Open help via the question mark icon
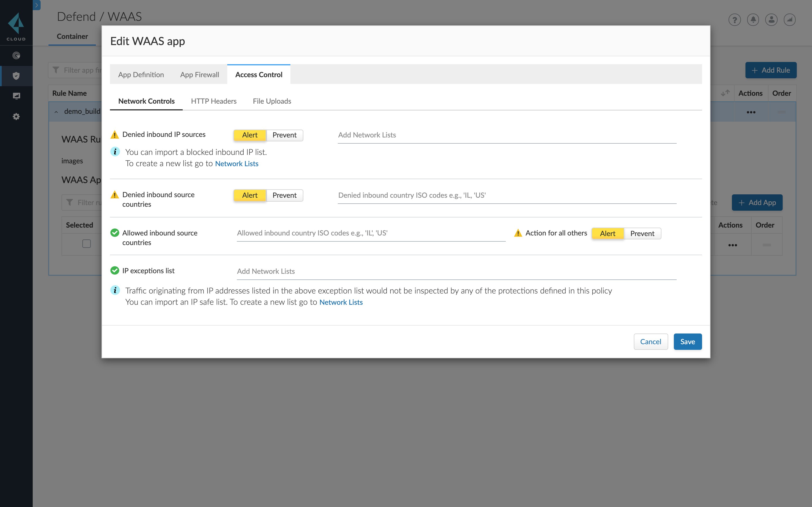This screenshot has height=507, width=812. [x=734, y=19]
